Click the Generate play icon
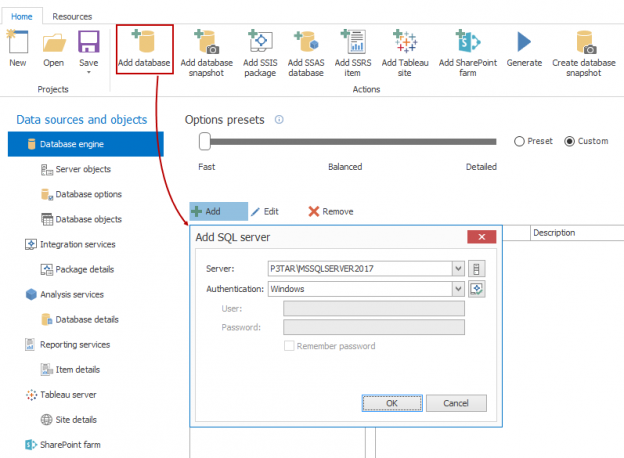This screenshot has width=624, height=458. tap(524, 41)
